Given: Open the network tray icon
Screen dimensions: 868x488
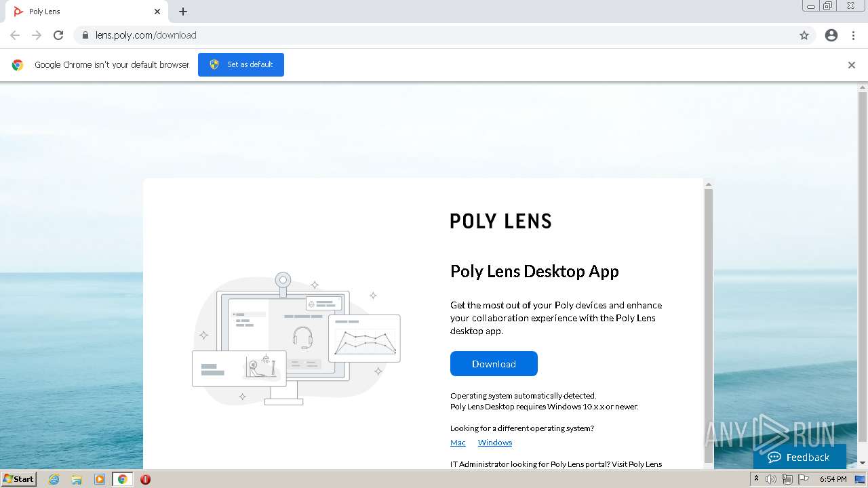Looking at the screenshot, I should coord(787,479).
